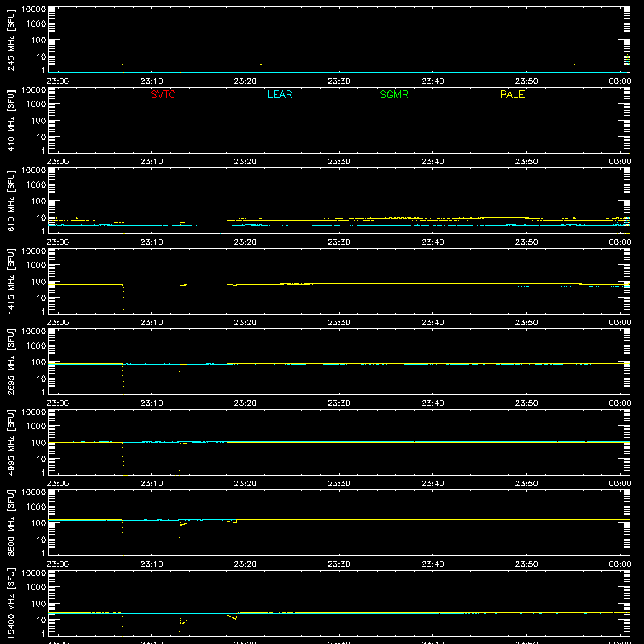Click the 10 tick value on 1415 MHz axis
This screenshot has width=644, height=644.
(x=41, y=298)
